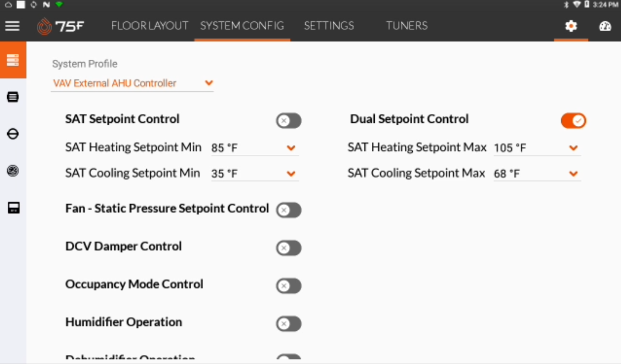Image resolution: width=621 pixels, height=364 pixels.
Task: Open the navigation hamburger menu
Action: (x=12, y=26)
